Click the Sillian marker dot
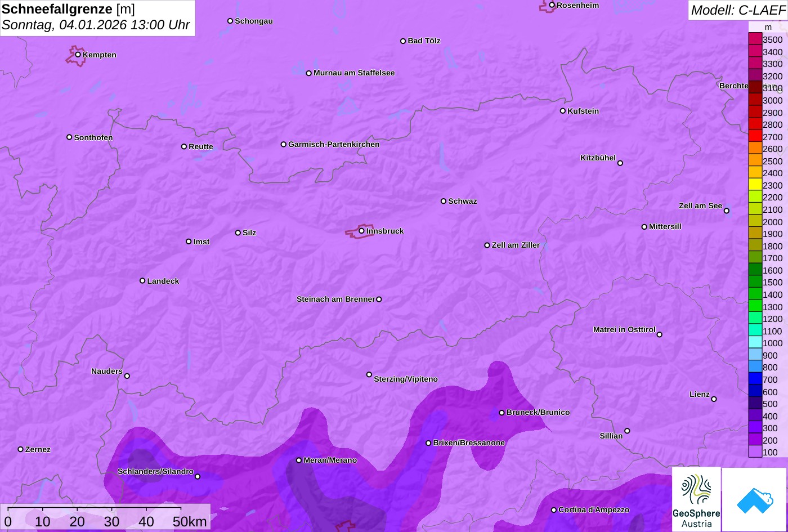Viewport: 788px width, 532px height. [627, 431]
